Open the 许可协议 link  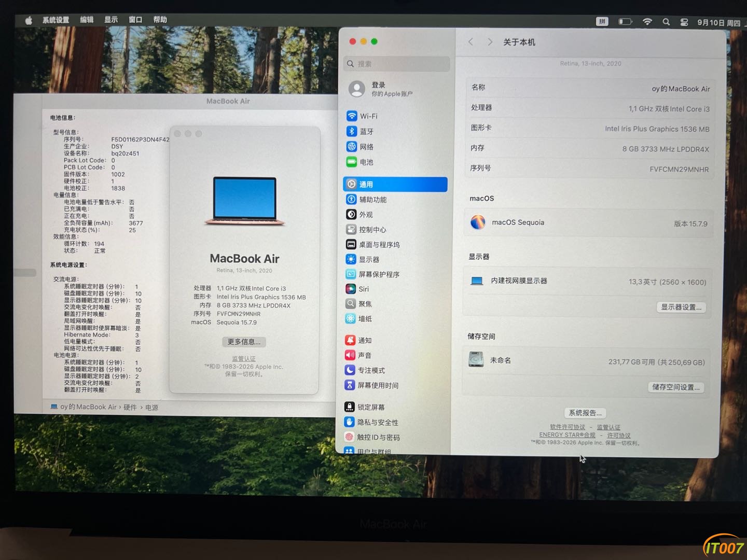pyautogui.click(x=619, y=436)
